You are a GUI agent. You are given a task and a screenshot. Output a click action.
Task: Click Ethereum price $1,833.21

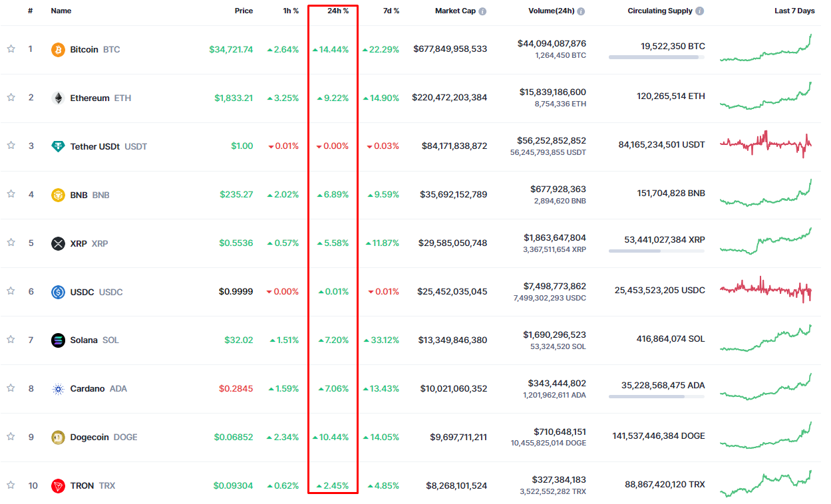click(234, 98)
